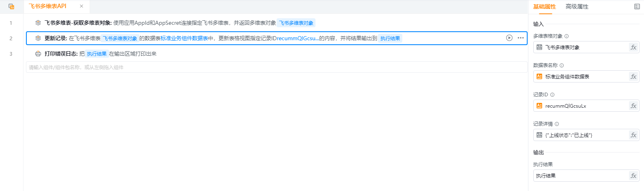Click fx button for 记录详情 field
Screen dimensions: 644x191
pos(633,135)
